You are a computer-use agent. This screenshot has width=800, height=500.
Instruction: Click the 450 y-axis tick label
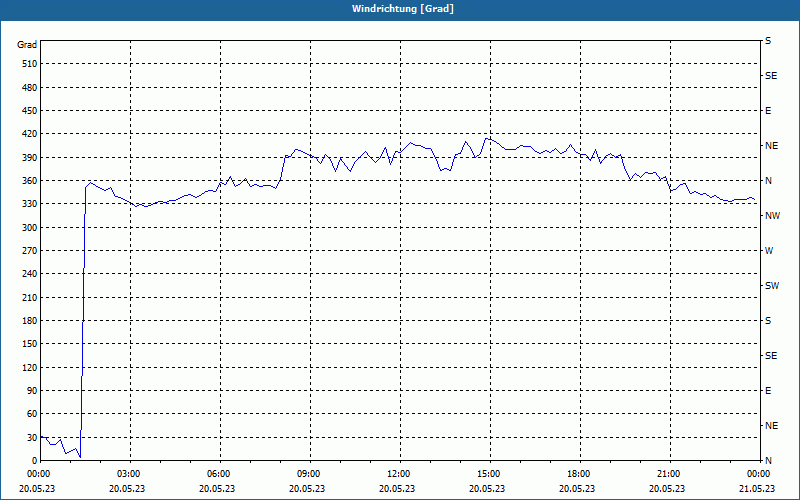[x=30, y=111]
